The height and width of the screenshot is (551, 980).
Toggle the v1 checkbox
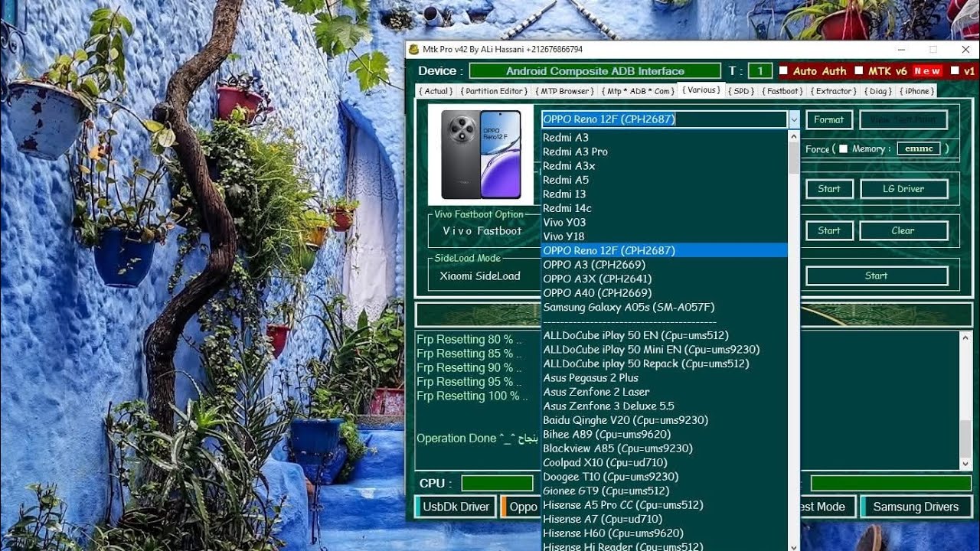tap(955, 70)
